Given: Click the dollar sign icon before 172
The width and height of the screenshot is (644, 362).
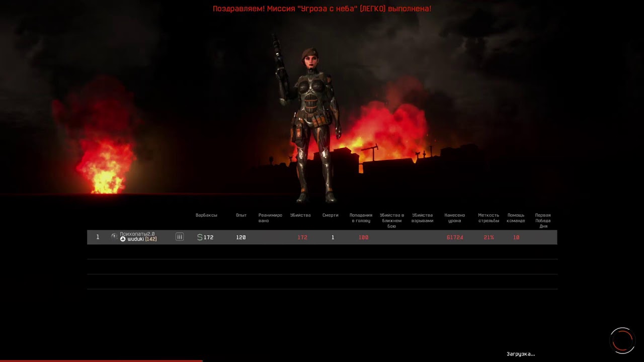Looking at the screenshot, I should tap(200, 237).
